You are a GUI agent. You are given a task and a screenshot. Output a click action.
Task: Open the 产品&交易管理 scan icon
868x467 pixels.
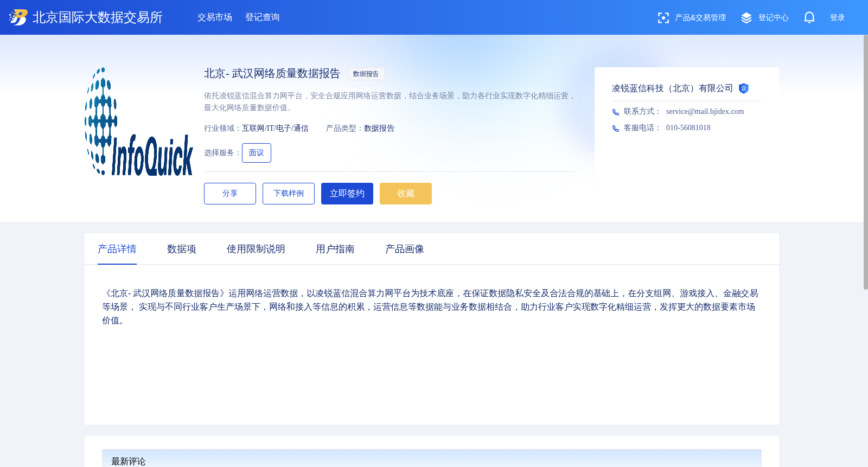(x=663, y=18)
